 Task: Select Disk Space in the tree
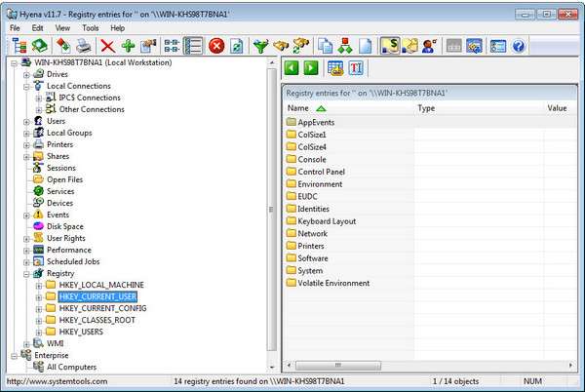tap(65, 226)
